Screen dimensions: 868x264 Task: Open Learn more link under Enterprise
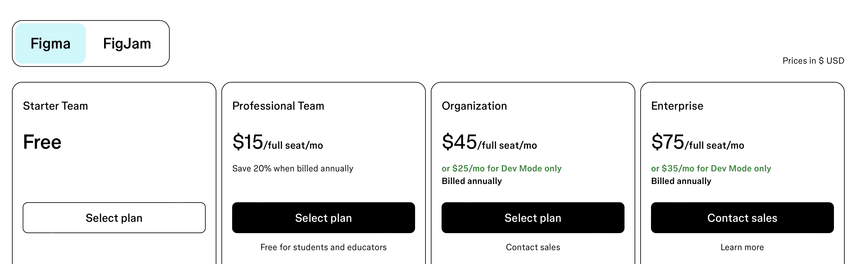point(742,247)
